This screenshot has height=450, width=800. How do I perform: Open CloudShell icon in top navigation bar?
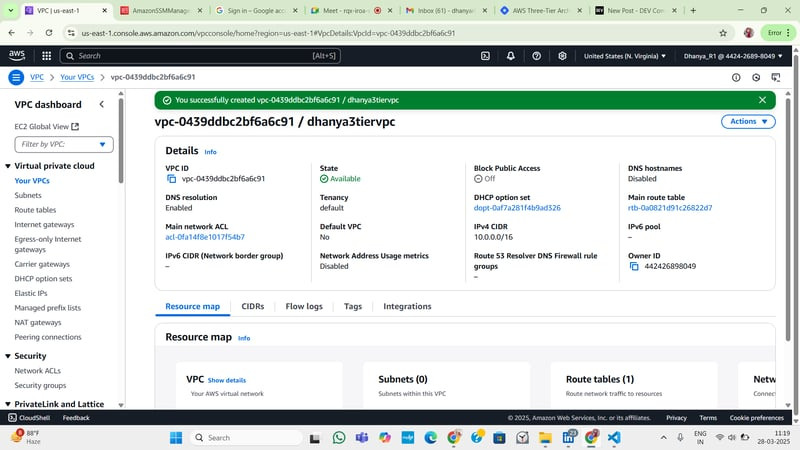pyautogui.click(x=485, y=56)
